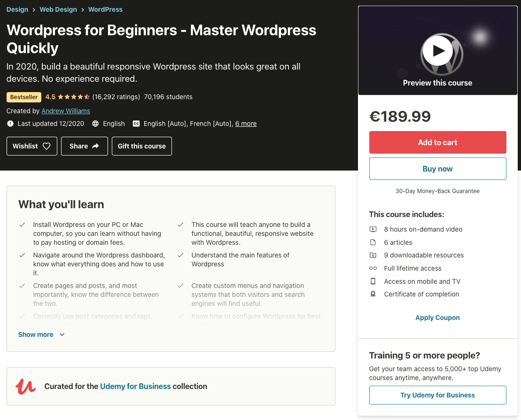Screen dimensions: 521x420
Task: Click the articles document icon
Action: click(x=373, y=242)
